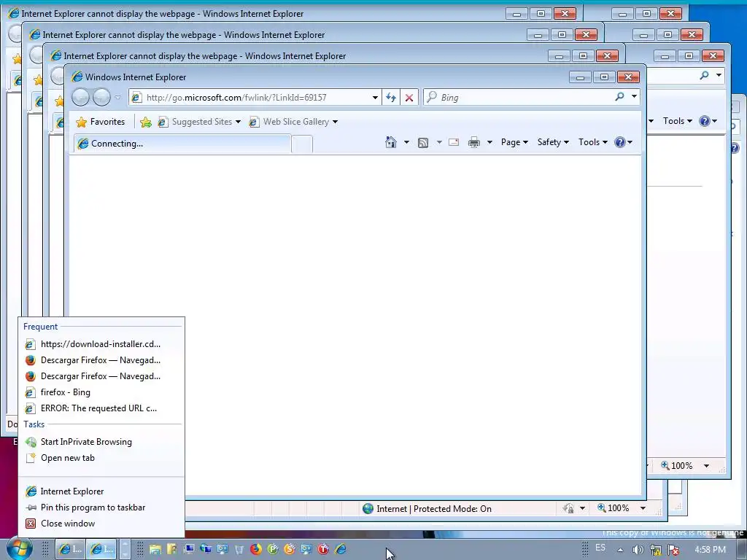Click the red T quick launch icon

323,549
